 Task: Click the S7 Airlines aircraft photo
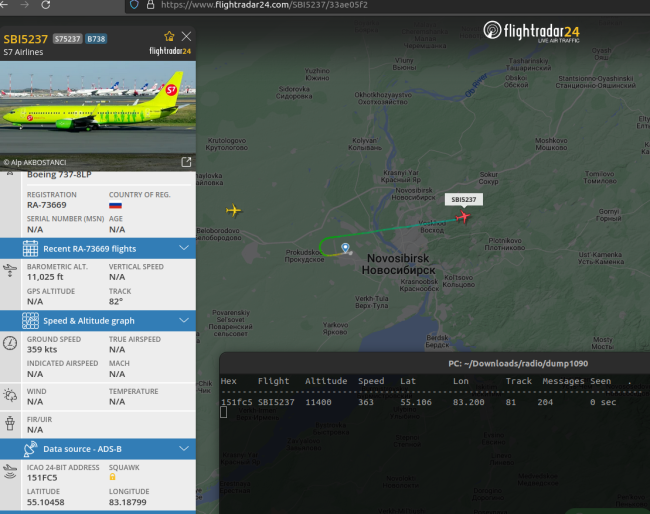point(98,107)
